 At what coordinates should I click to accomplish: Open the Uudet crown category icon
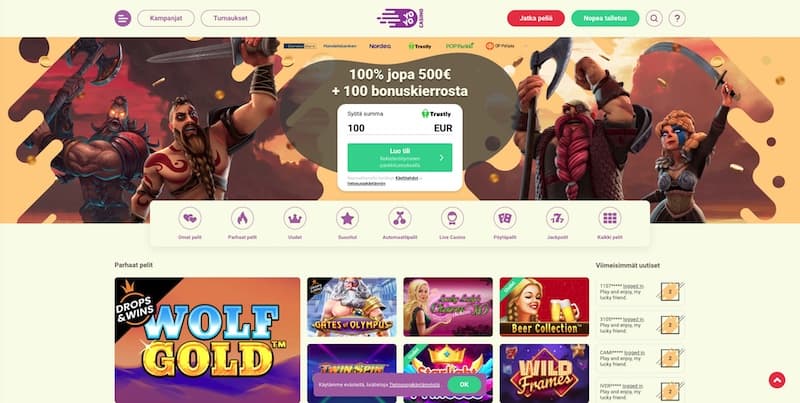(295, 218)
